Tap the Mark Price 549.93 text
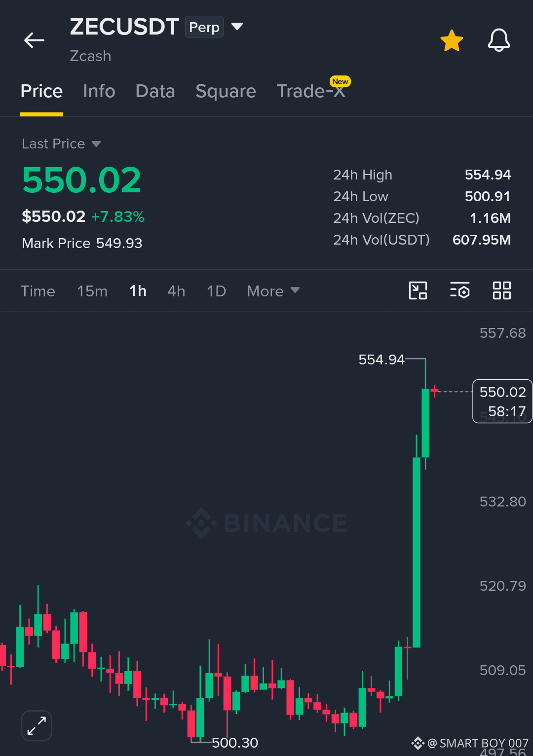 point(82,243)
